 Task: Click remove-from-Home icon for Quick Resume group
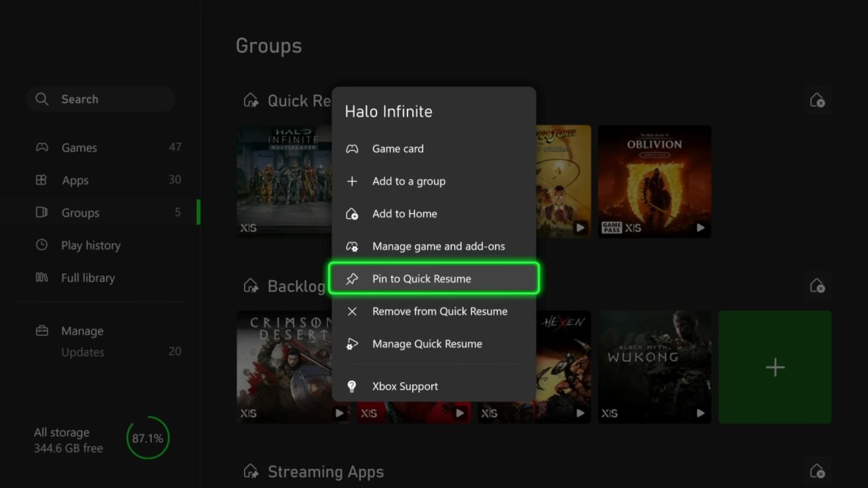coord(817,100)
